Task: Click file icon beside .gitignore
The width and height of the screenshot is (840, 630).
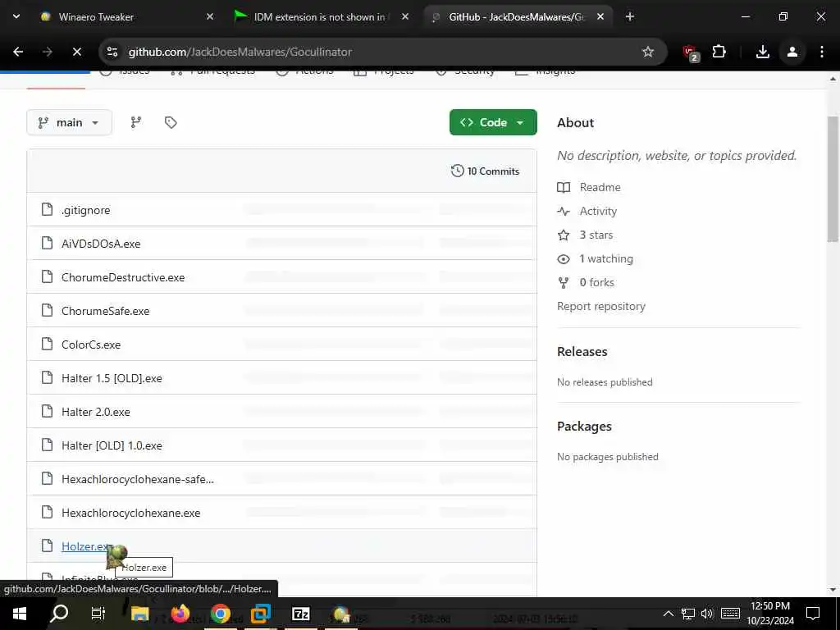Action: tap(47, 209)
